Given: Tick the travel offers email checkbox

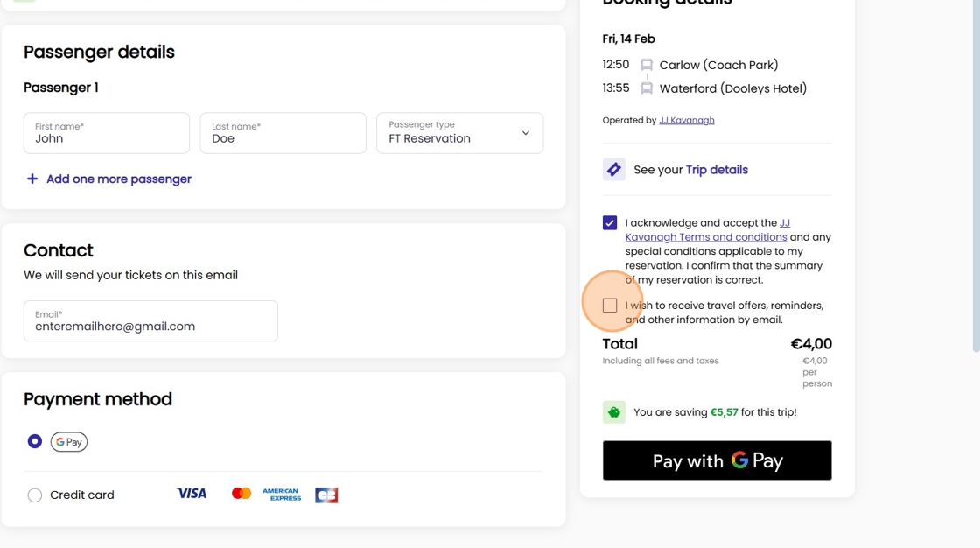Looking at the screenshot, I should click(x=610, y=306).
